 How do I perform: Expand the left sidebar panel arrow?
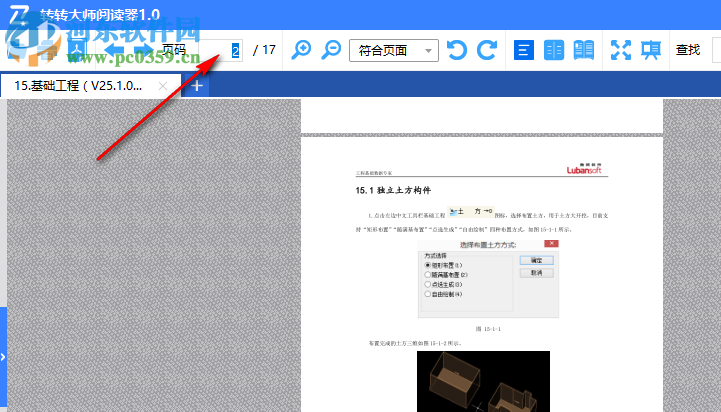click(3, 357)
